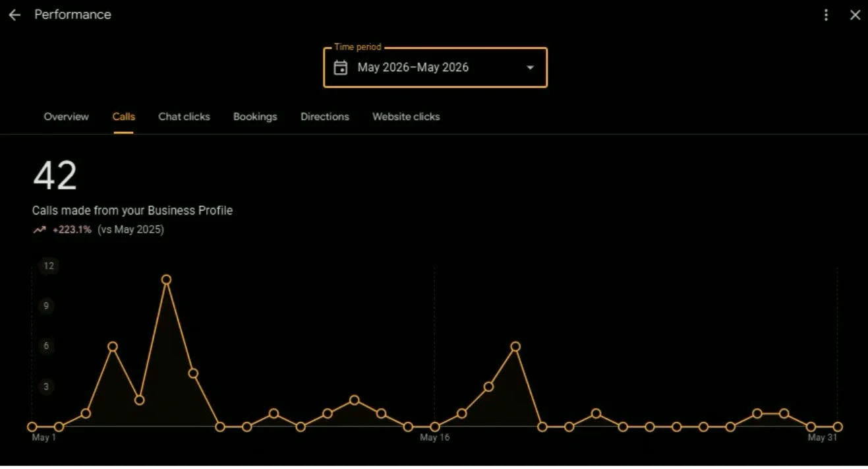Select the May 2026–May 2026 period field
Image resolution: width=868 pixels, height=469 pixels.
tap(435, 67)
